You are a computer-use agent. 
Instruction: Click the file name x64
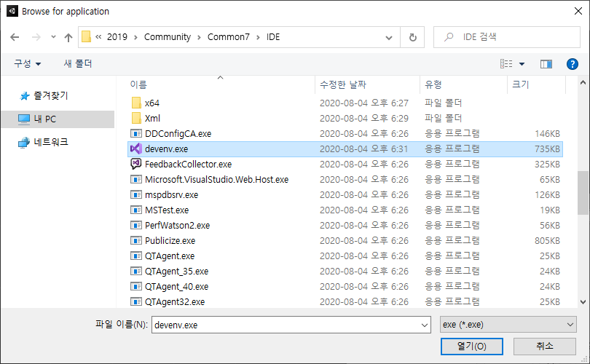(x=152, y=103)
